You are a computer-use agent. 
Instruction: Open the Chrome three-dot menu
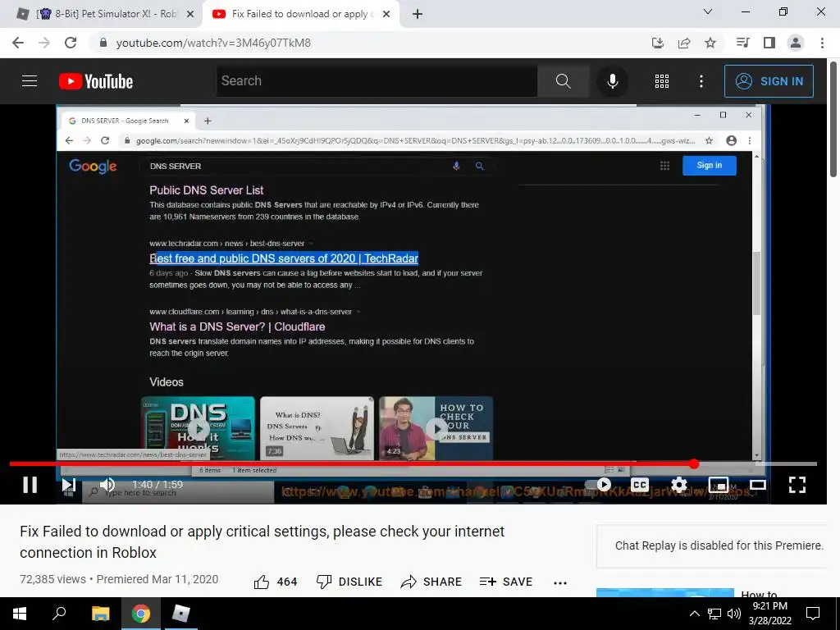[822, 43]
